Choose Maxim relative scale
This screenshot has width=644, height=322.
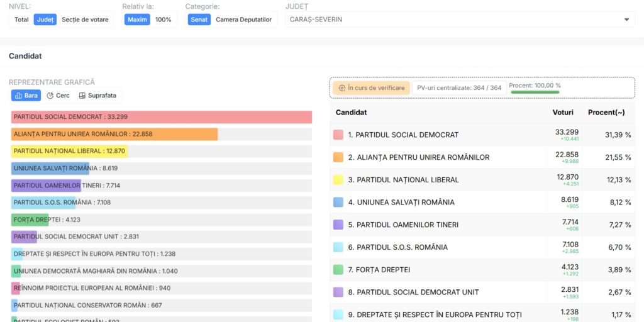[x=137, y=19]
